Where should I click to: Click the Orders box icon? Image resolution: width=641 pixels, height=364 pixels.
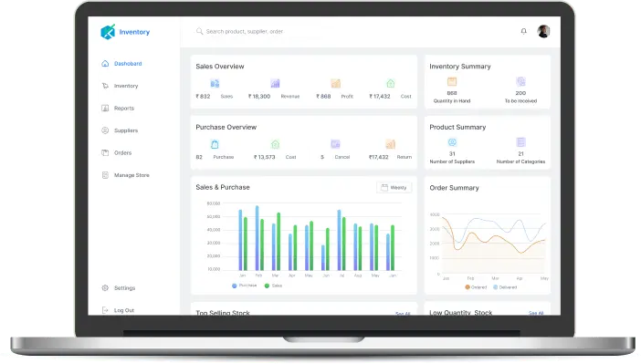pos(105,152)
